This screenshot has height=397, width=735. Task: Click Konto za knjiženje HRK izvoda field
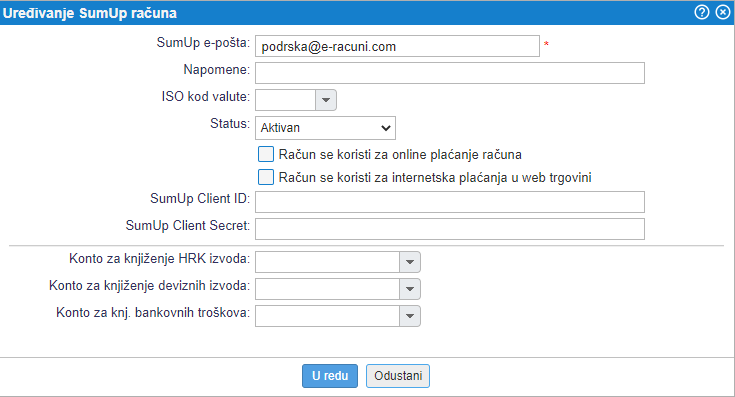point(327,262)
